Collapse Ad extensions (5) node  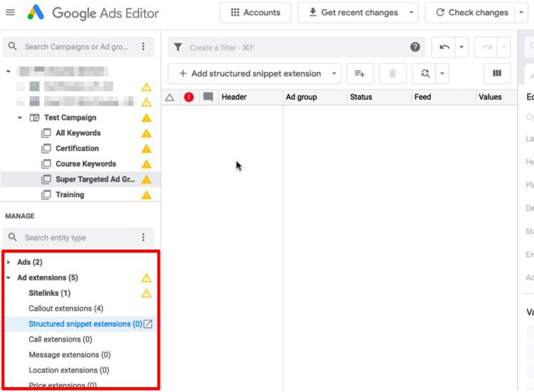(x=8, y=278)
